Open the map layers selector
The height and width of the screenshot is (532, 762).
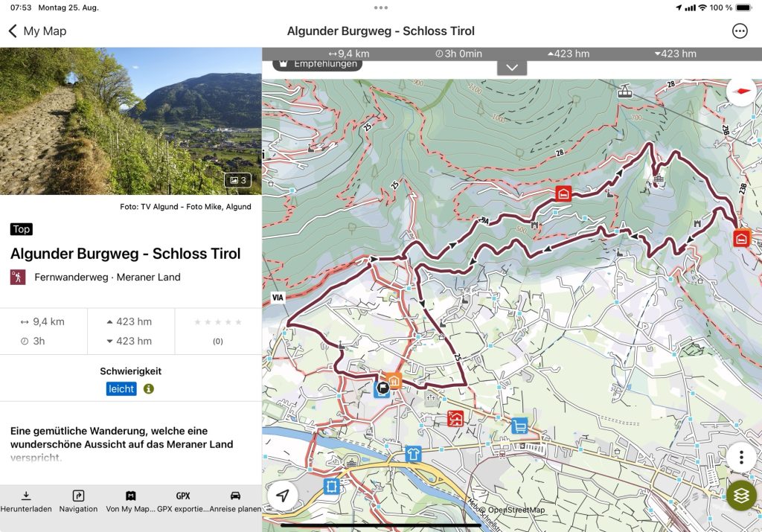(x=741, y=496)
